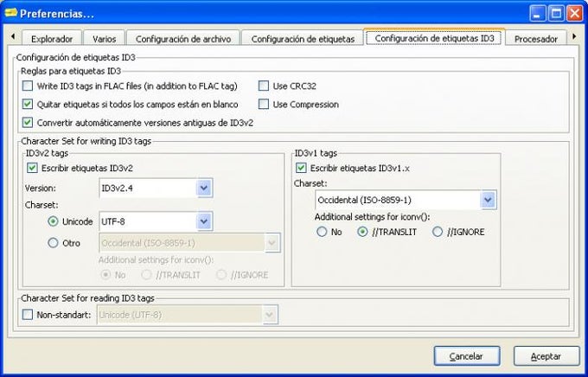Image resolution: width=588 pixels, height=377 pixels.
Task: Click the 'ID3v1 tags' group label
Action: tap(316, 153)
